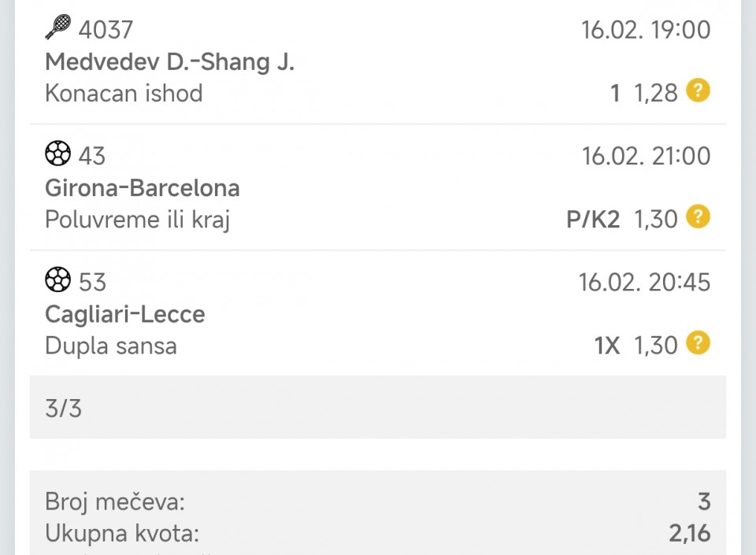The height and width of the screenshot is (555, 756).
Task: Click the 1X pick label
Action: click(x=607, y=346)
